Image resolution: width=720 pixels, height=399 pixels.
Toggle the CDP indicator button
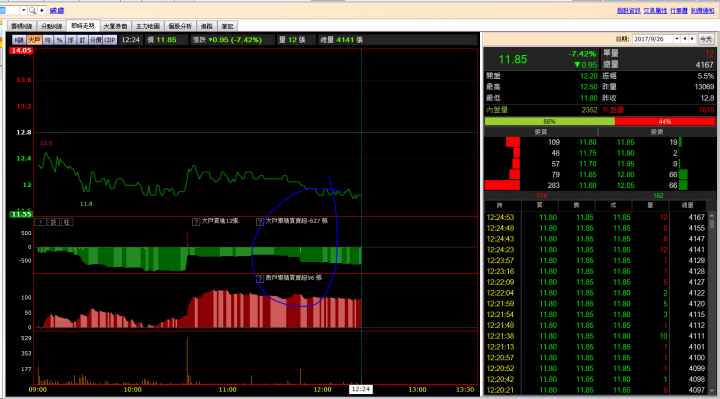tap(110, 40)
